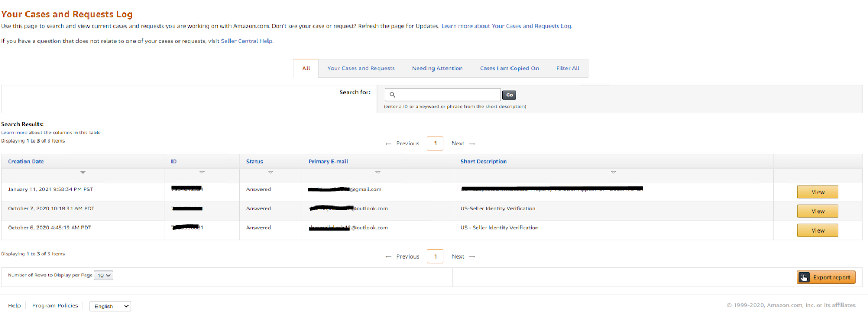Click the Creation Date sort arrow
The width and height of the screenshot is (868, 316).
tap(83, 172)
